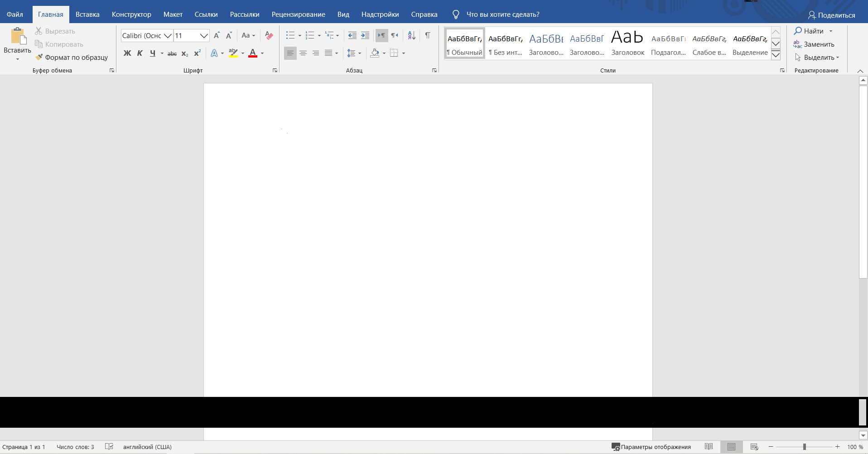Open the font name Calibri dropdown
Screen dimensions: 868x454
coord(168,36)
